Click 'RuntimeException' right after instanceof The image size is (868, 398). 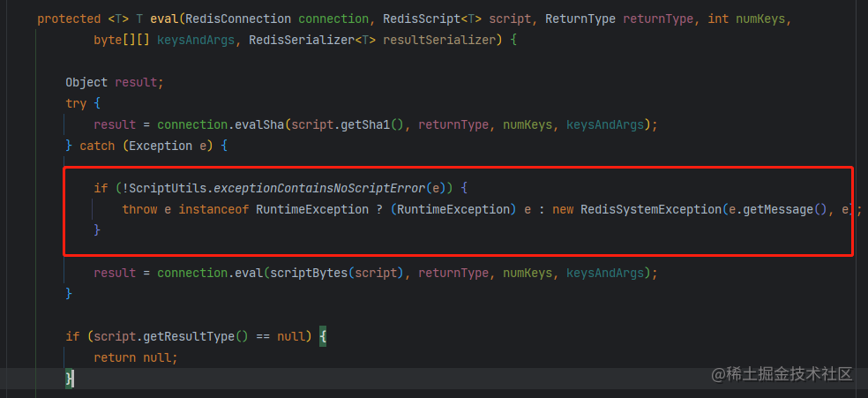click(x=312, y=210)
